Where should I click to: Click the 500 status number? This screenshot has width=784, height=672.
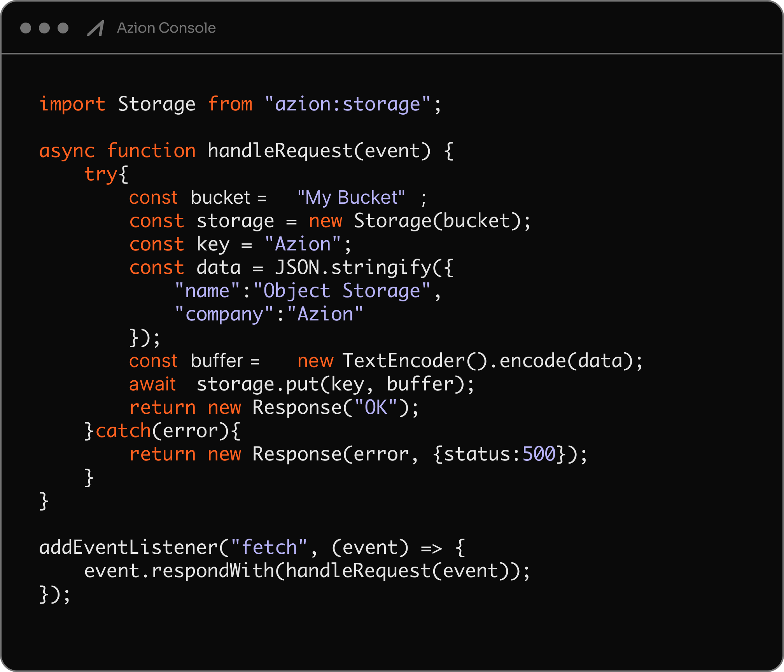[x=539, y=454]
